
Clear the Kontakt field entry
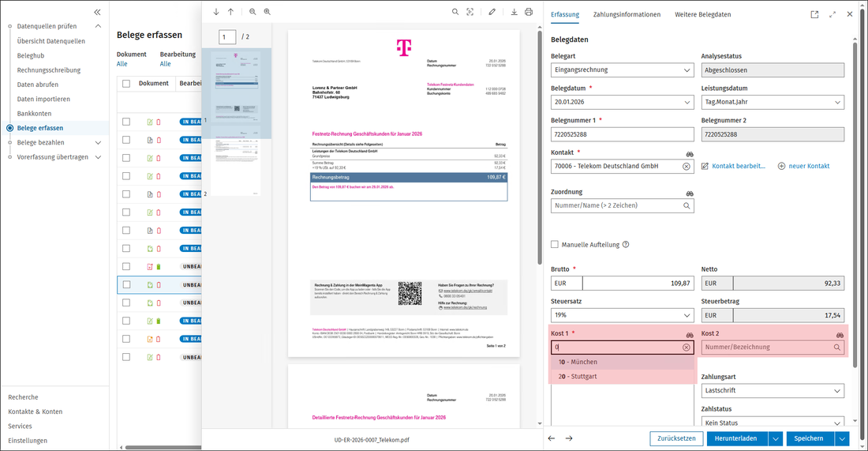pyautogui.click(x=687, y=166)
